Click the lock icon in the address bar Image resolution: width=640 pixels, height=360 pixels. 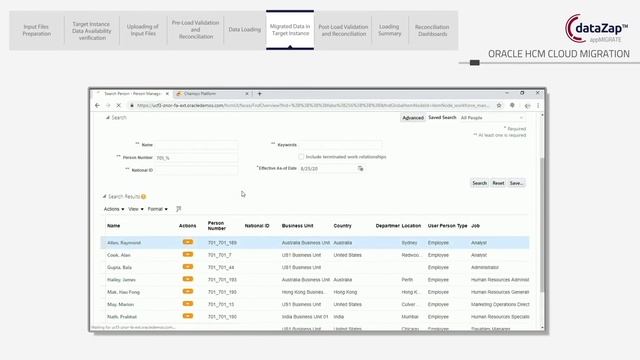click(132, 105)
